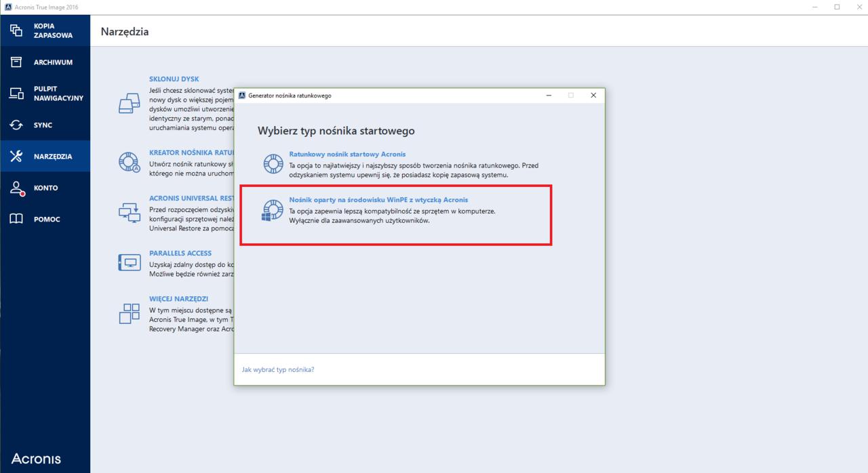Viewport: 868px width, 473px height.
Task: Select the Archiwum sidebar icon
Action: [x=16, y=62]
